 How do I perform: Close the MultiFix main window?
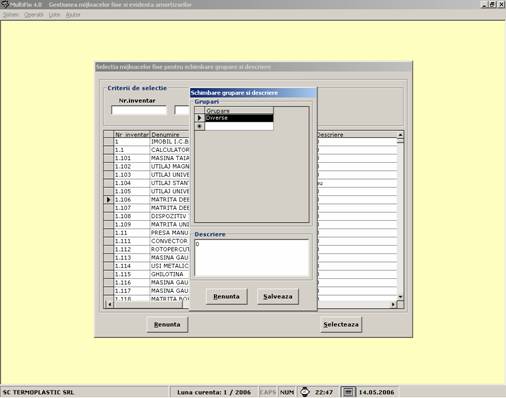click(501, 4)
